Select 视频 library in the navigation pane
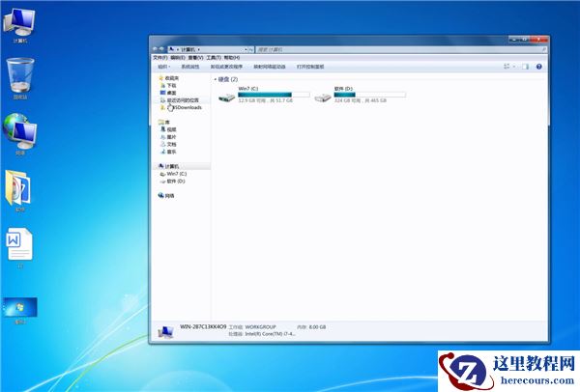 pyautogui.click(x=171, y=129)
